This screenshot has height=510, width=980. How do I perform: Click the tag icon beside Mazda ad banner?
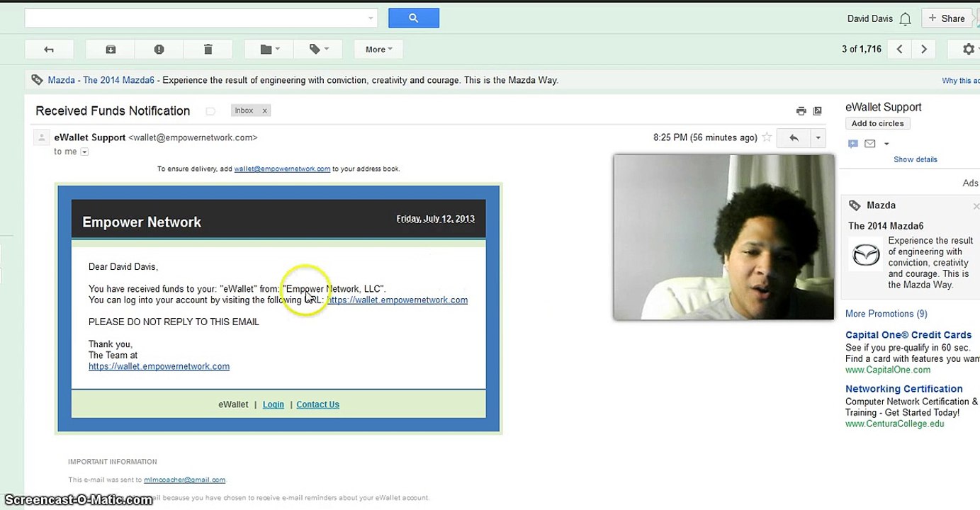(37, 80)
